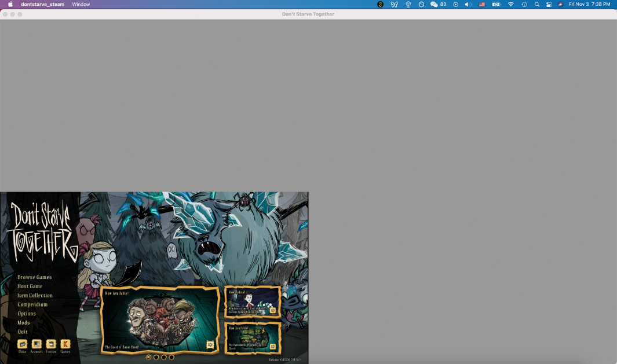Open the Klei Games icon button
The image size is (617, 364).
pos(65,344)
